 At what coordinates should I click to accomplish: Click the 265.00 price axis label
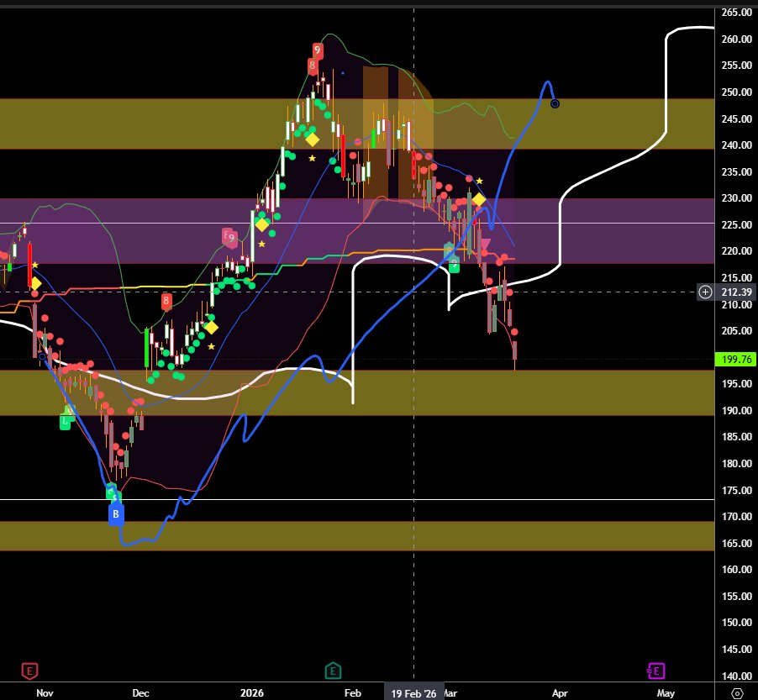click(736, 13)
